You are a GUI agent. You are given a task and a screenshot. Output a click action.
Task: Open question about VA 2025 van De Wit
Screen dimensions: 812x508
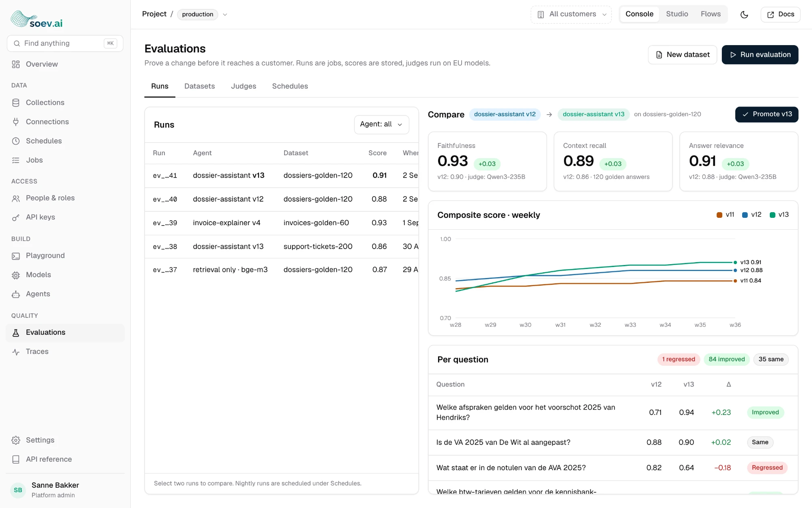[613, 443]
